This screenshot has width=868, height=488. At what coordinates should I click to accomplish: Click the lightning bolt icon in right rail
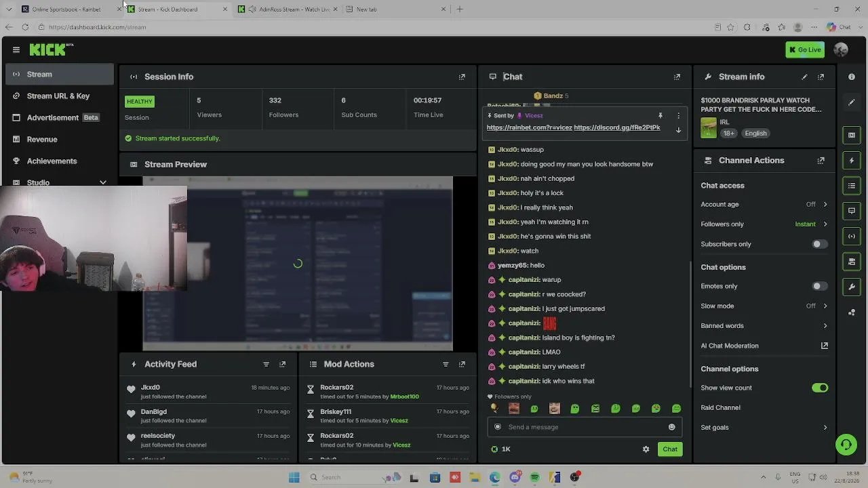click(x=852, y=161)
